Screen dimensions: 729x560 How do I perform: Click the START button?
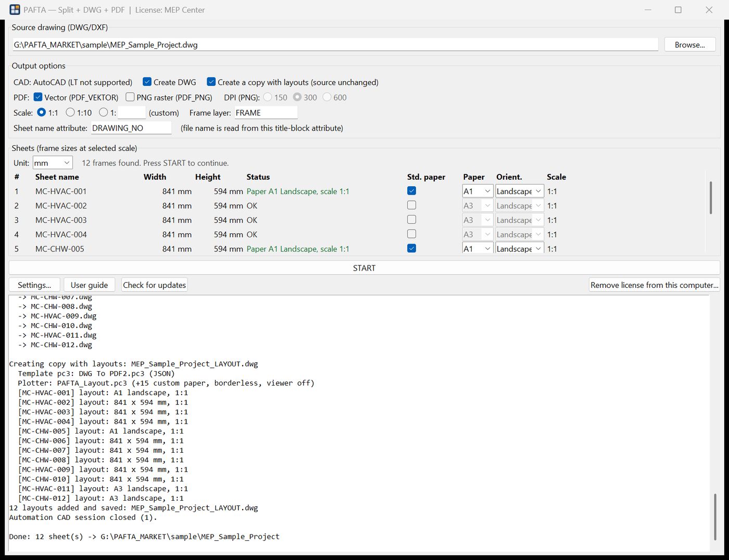[x=364, y=268]
